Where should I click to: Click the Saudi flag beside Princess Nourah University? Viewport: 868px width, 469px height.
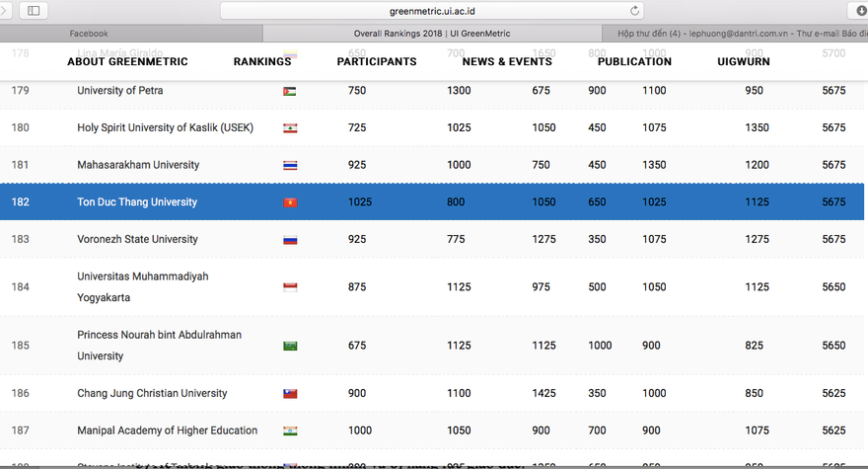coord(290,346)
